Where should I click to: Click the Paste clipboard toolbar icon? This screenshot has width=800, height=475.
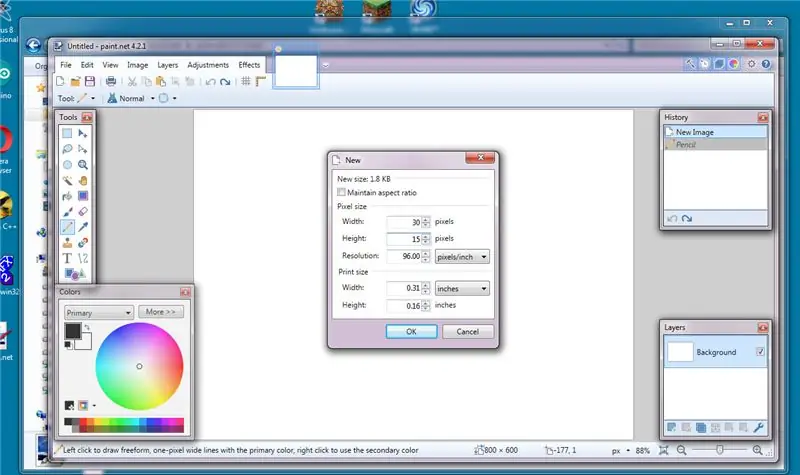161,81
